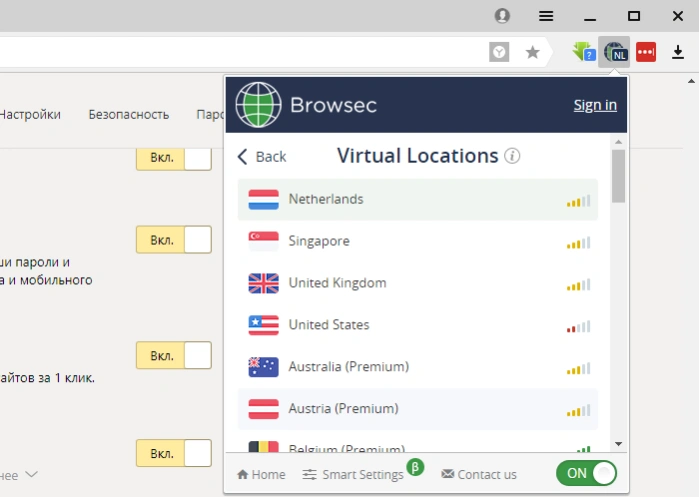Open Smart Settings

pyautogui.click(x=353, y=474)
